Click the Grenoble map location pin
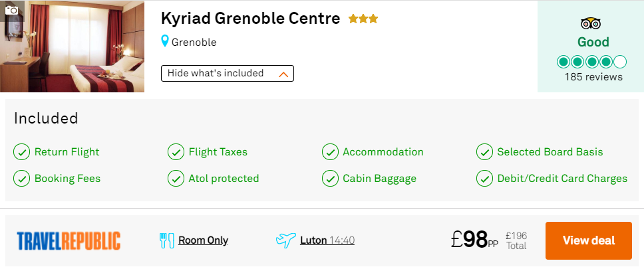Screen dimensions: 644x267 pyautogui.click(x=165, y=41)
